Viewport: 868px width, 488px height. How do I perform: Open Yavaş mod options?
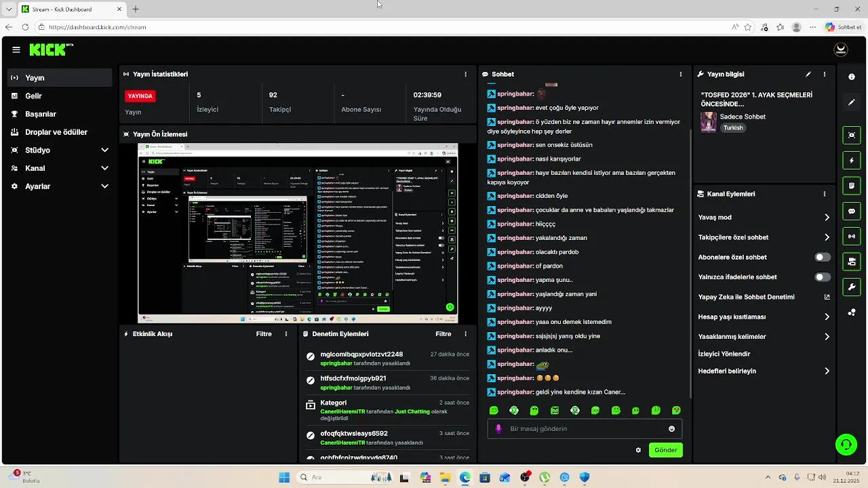[x=764, y=218]
